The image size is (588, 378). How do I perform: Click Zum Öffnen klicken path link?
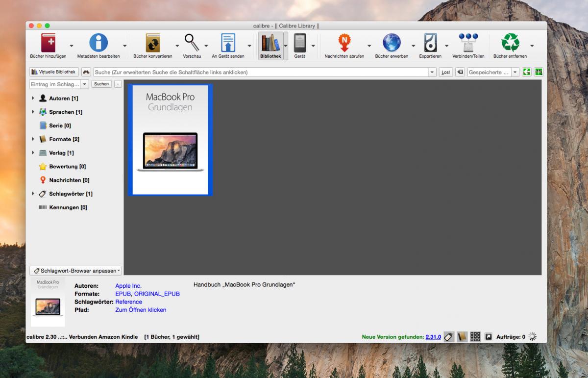pyautogui.click(x=141, y=310)
